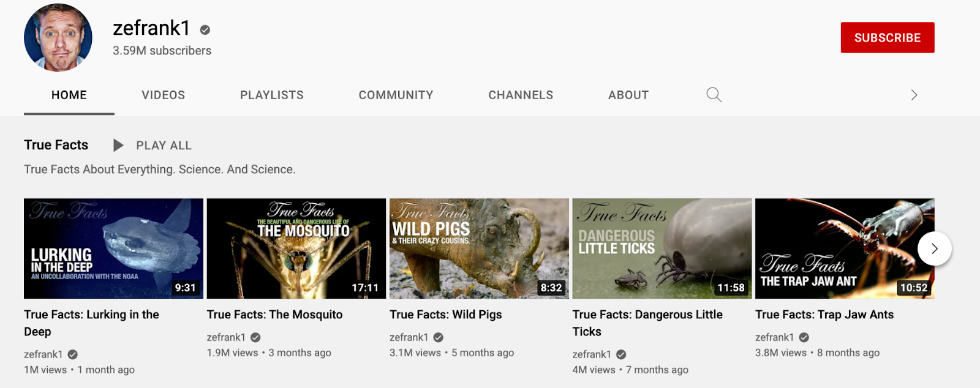
Task: Click the play triangle next to Play All
Action: coord(118,145)
